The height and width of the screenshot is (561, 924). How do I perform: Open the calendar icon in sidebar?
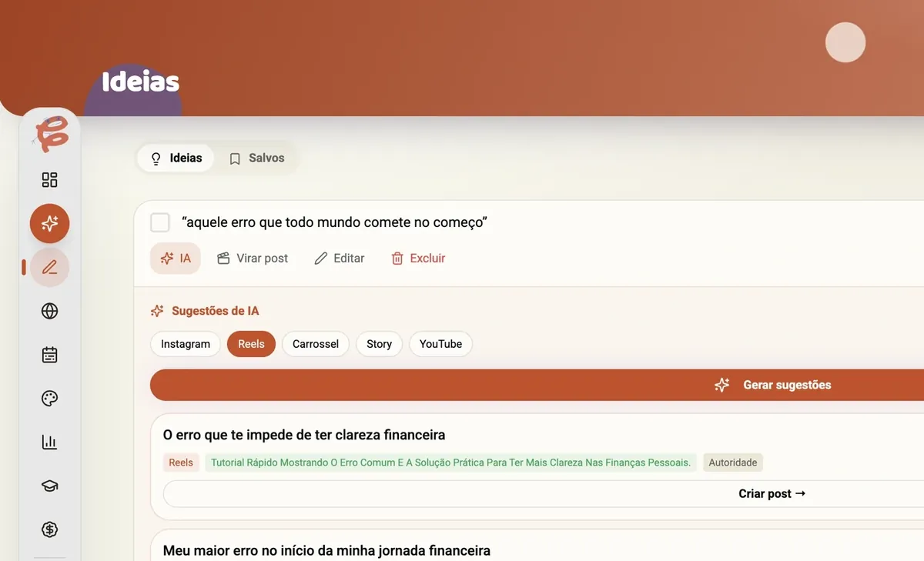click(49, 355)
